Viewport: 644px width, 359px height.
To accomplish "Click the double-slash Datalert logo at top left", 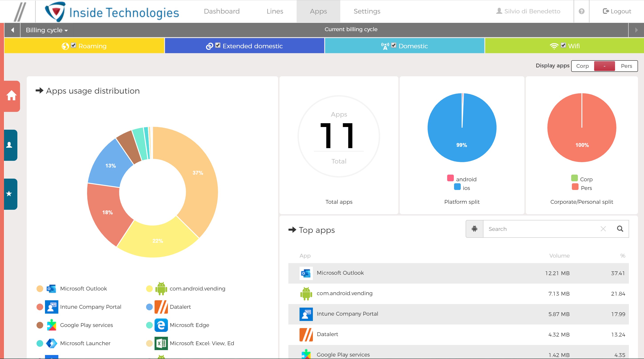I will [x=20, y=12].
